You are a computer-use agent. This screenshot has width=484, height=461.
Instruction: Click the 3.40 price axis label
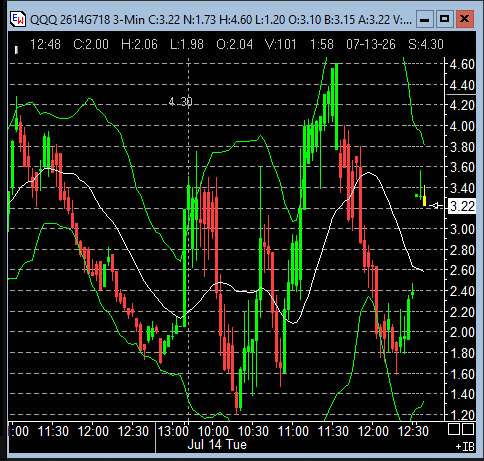coord(462,188)
